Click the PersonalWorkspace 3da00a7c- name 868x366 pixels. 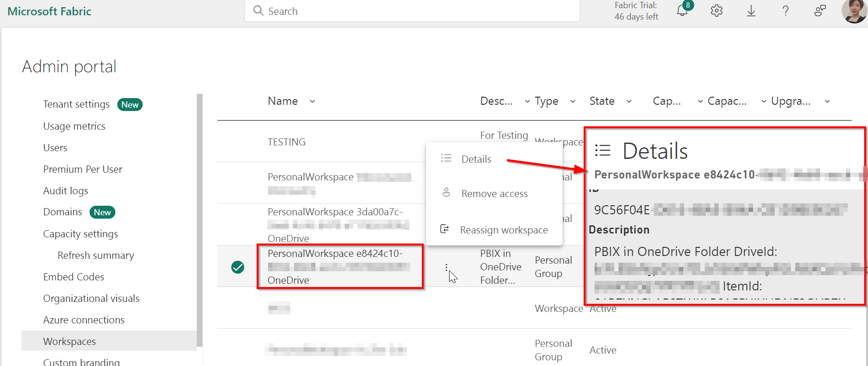pyautogui.click(x=335, y=212)
